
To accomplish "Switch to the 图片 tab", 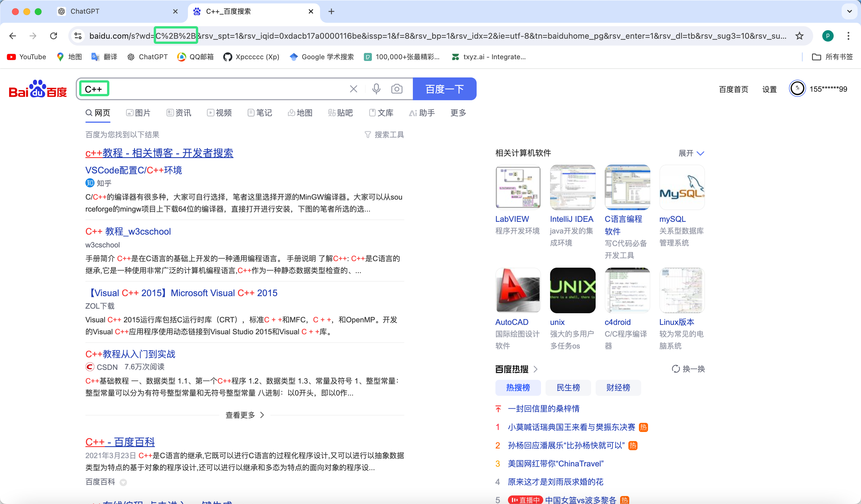I will coord(138,113).
